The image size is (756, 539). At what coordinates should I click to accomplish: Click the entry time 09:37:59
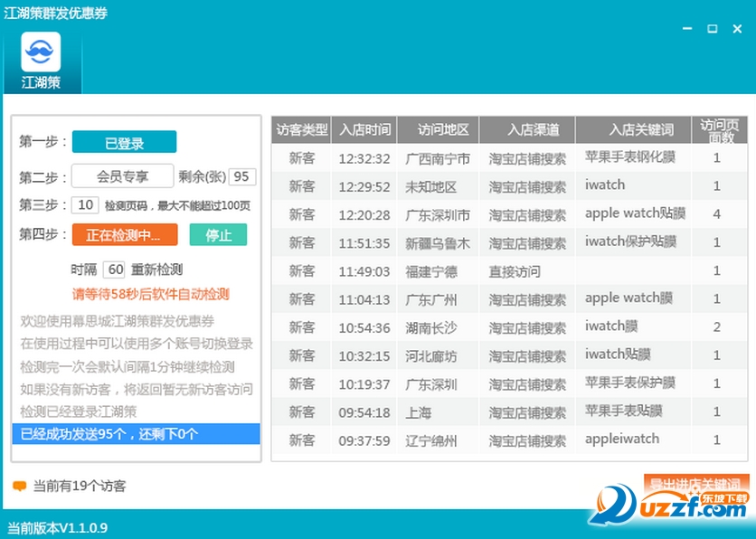click(364, 440)
